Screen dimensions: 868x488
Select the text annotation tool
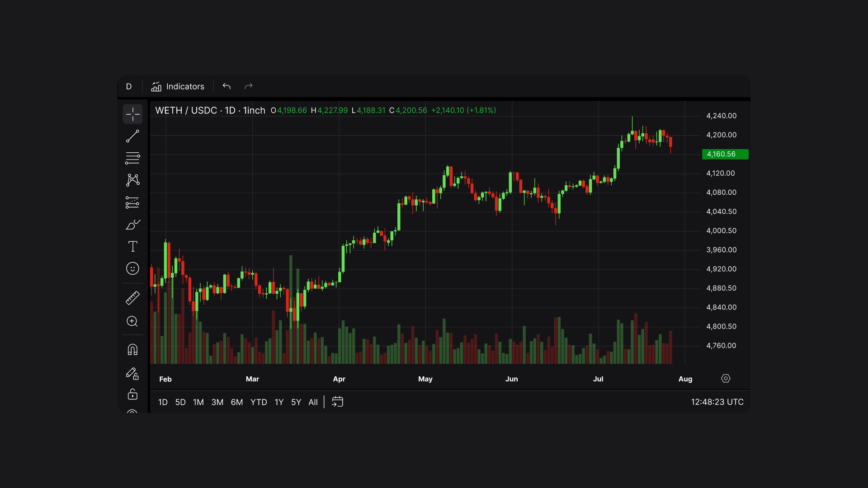tap(132, 246)
